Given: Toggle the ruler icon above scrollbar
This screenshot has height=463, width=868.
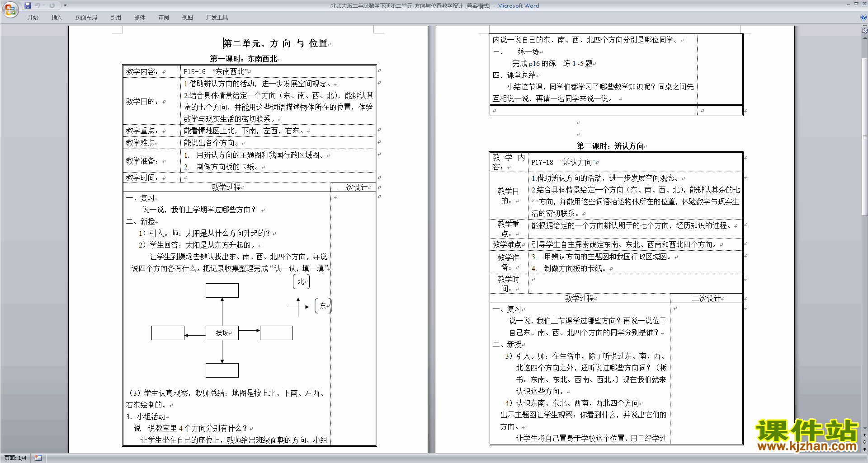Looking at the screenshot, I should point(865,31).
